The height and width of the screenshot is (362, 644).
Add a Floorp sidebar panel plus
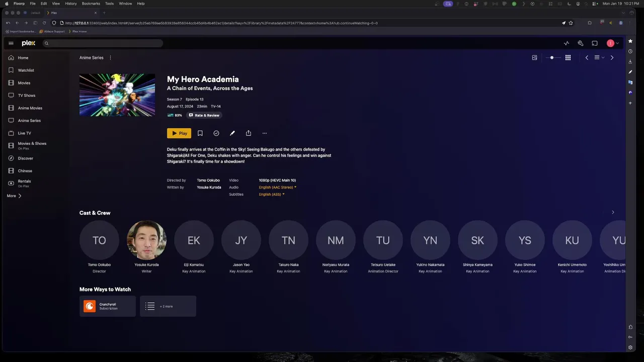click(x=630, y=103)
